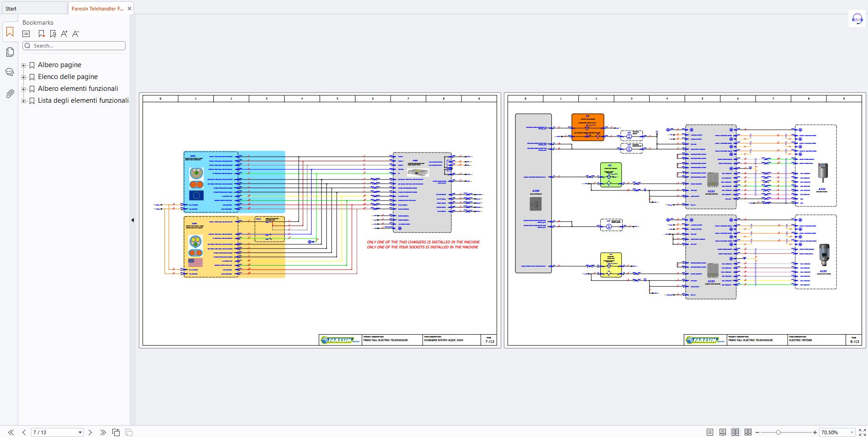Expand the Albero pagine bookmark
Screen dimensions: 868x437
click(24, 65)
